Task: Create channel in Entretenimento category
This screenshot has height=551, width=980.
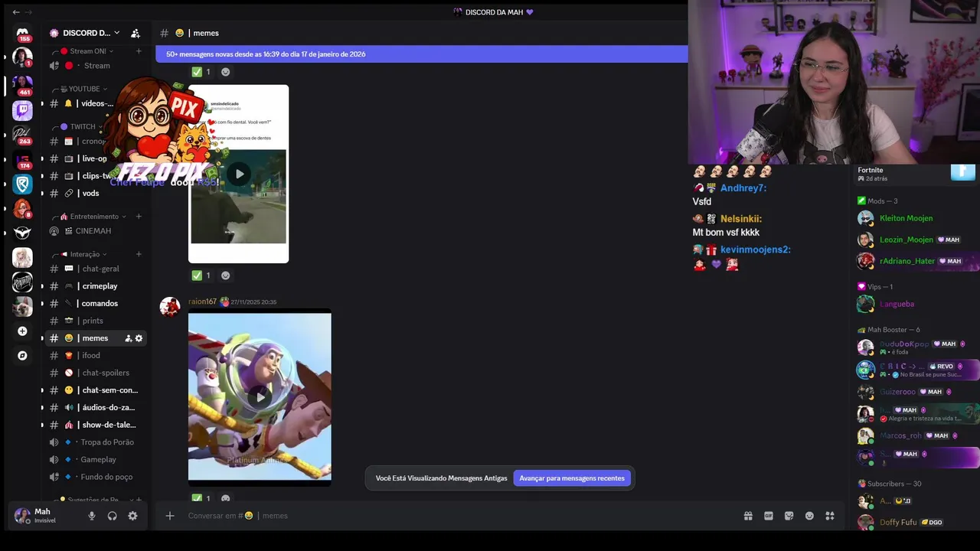Action: [x=139, y=217]
